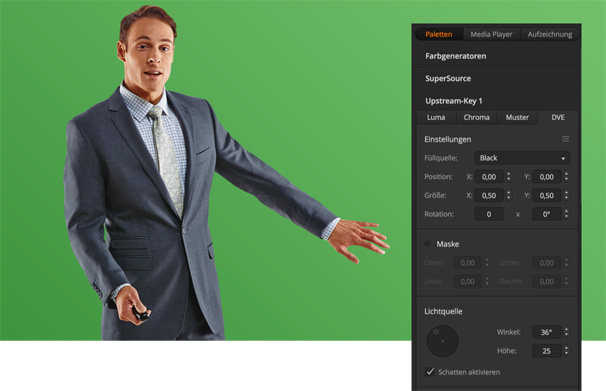Click Rotation degree stepper arrows

566,214
